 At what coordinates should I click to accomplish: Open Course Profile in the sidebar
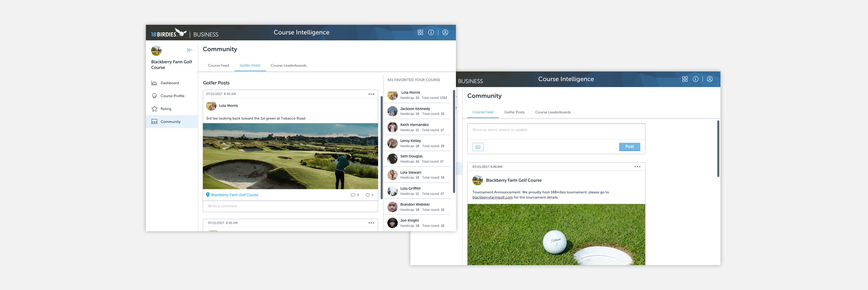click(x=172, y=96)
